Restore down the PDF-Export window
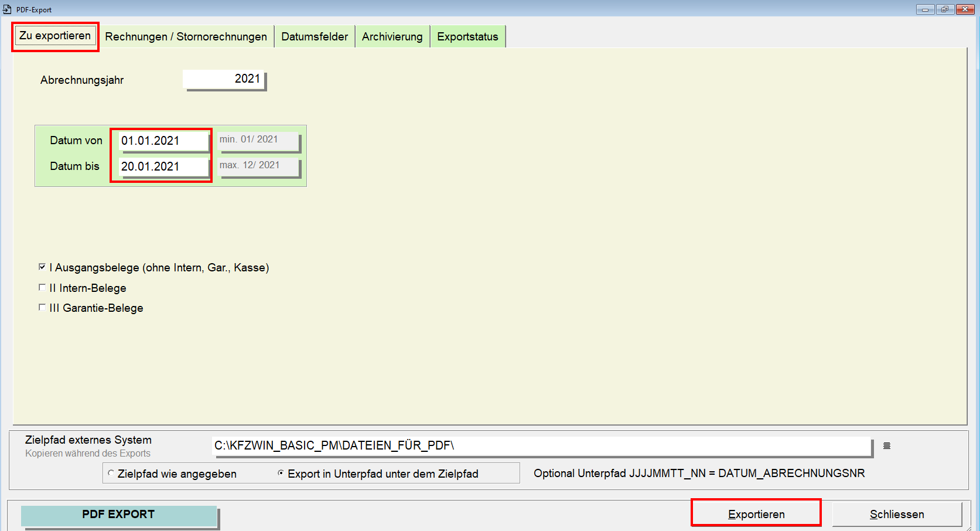This screenshot has height=531, width=980. click(945, 9)
